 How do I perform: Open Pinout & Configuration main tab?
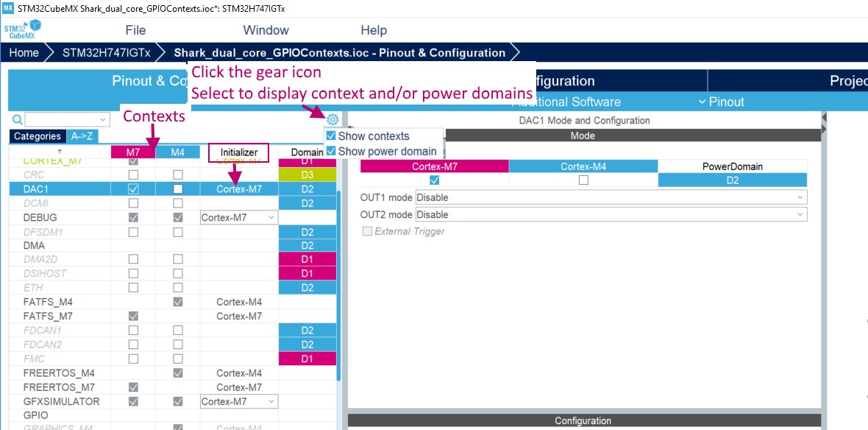[x=149, y=81]
